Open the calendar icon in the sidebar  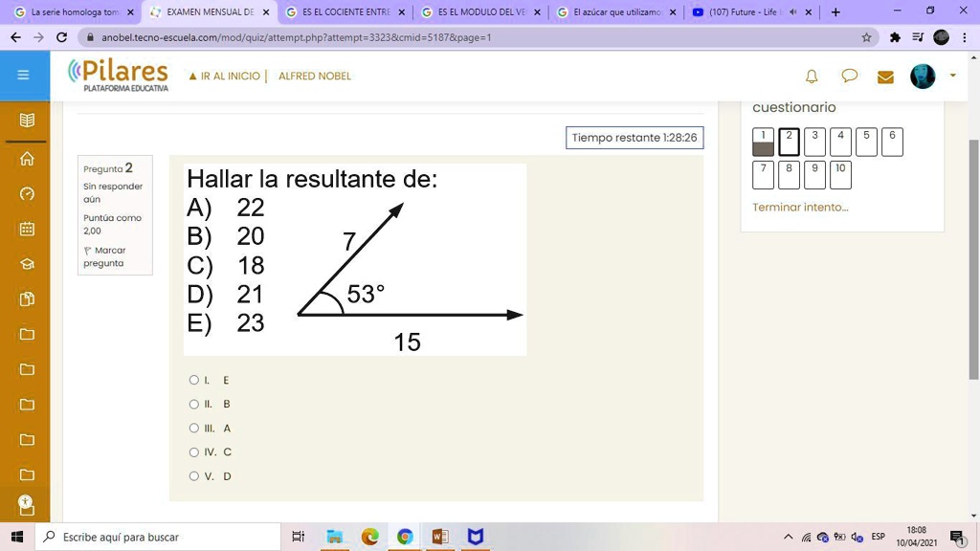[x=24, y=229]
